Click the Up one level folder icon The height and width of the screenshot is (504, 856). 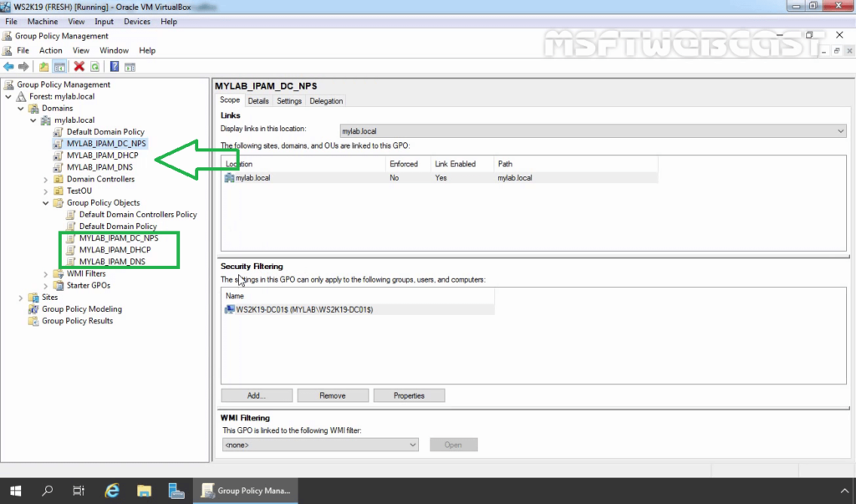[43, 67]
